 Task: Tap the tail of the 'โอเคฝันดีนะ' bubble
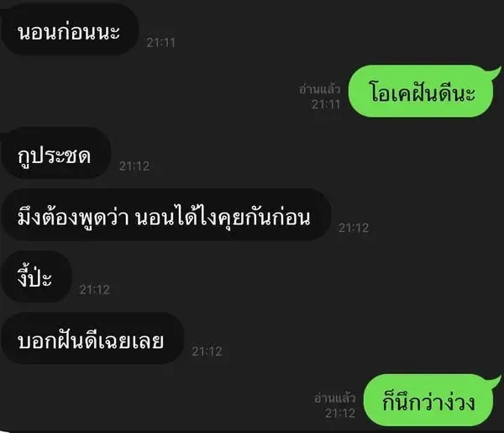point(495,72)
